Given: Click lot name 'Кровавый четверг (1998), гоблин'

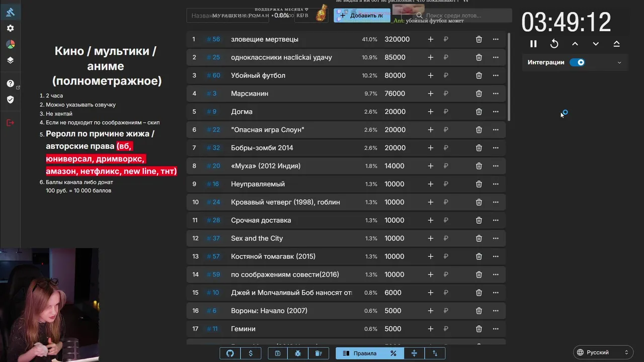Looking at the screenshot, I should coord(285,202).
